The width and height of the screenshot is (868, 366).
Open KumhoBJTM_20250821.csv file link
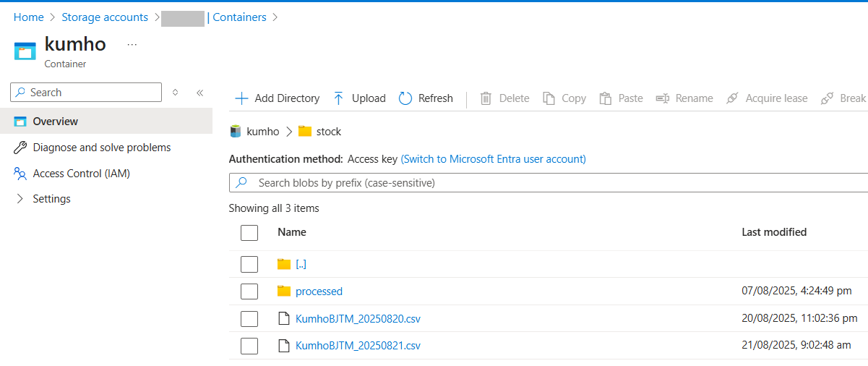pos(358,346)
